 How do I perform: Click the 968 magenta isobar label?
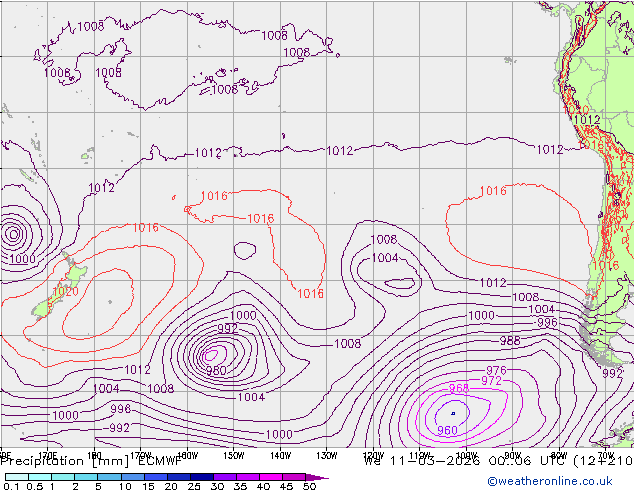click(459, 389)
